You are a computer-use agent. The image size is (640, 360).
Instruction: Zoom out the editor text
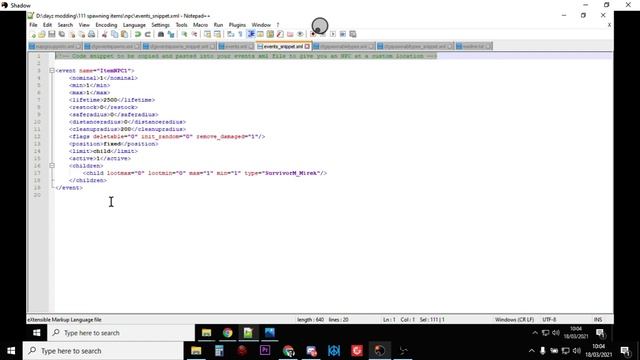(x=194, y=34)
